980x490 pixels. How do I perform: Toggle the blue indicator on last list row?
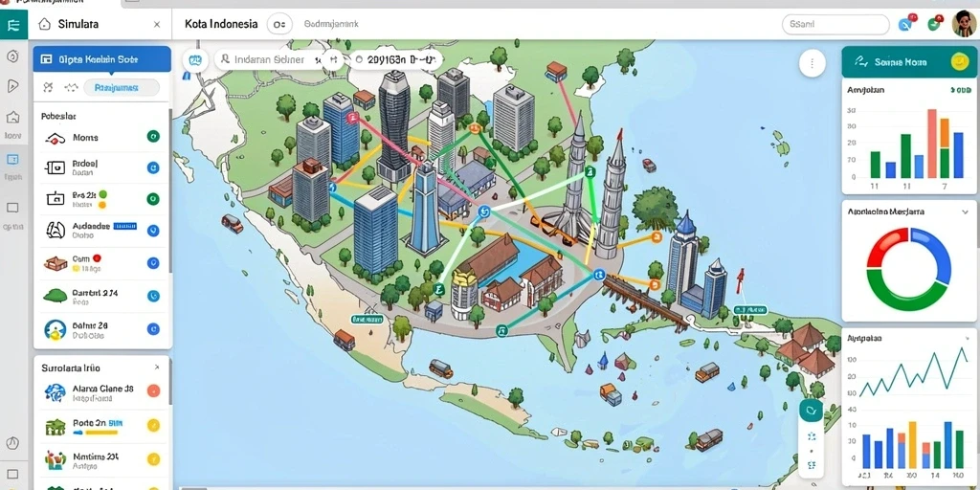click(x=153, y=329)
